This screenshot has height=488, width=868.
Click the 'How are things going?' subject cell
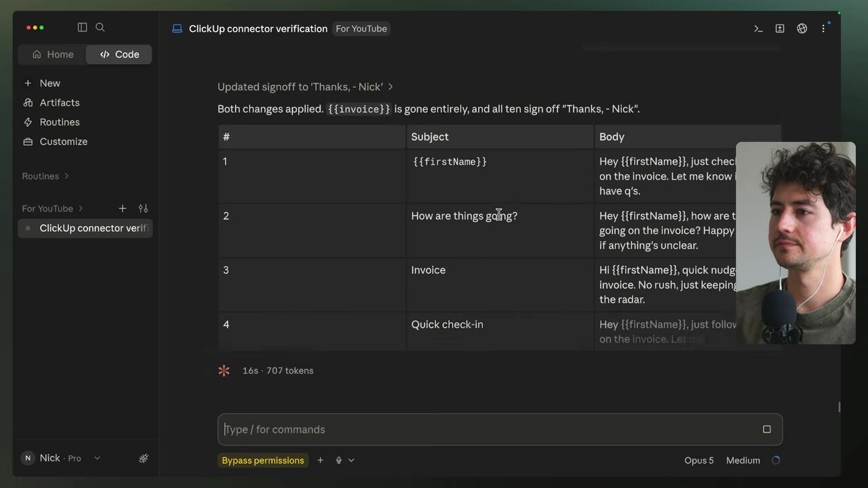[500, 230]
